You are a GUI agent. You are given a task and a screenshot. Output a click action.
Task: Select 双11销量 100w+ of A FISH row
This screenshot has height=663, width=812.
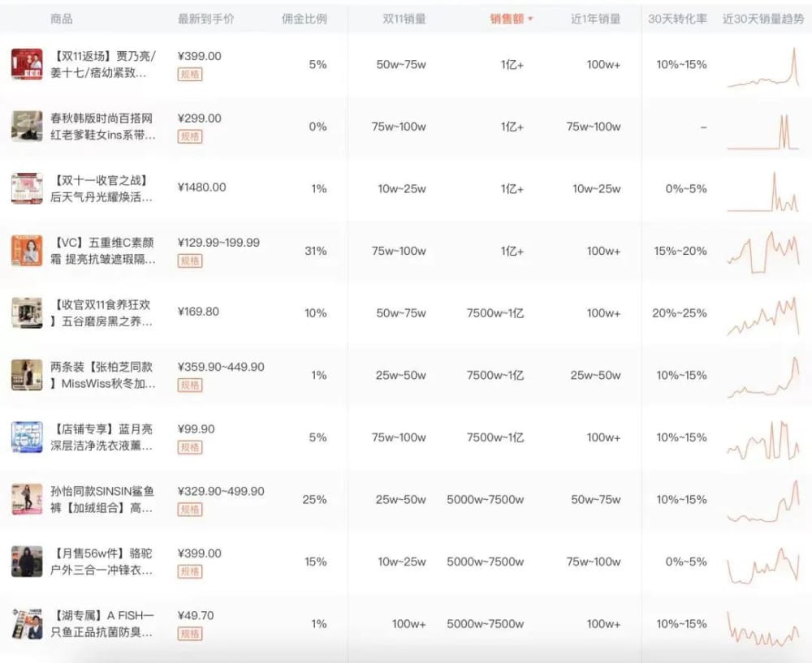click(408, 624)
